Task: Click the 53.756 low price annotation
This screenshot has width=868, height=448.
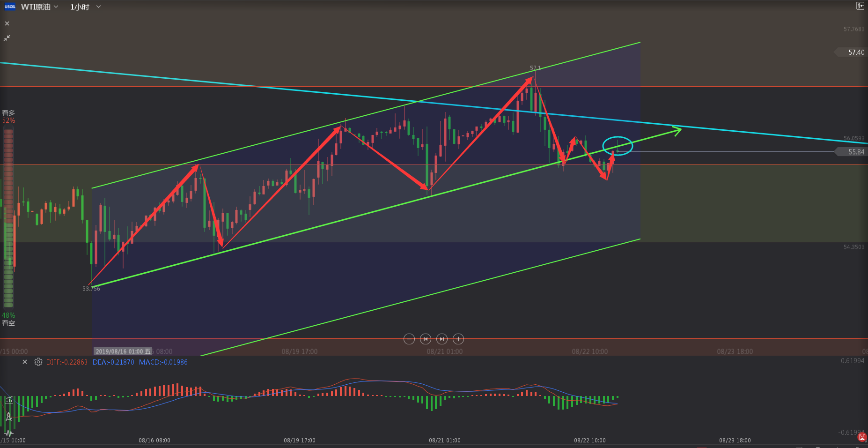Action: coord(91,289)
